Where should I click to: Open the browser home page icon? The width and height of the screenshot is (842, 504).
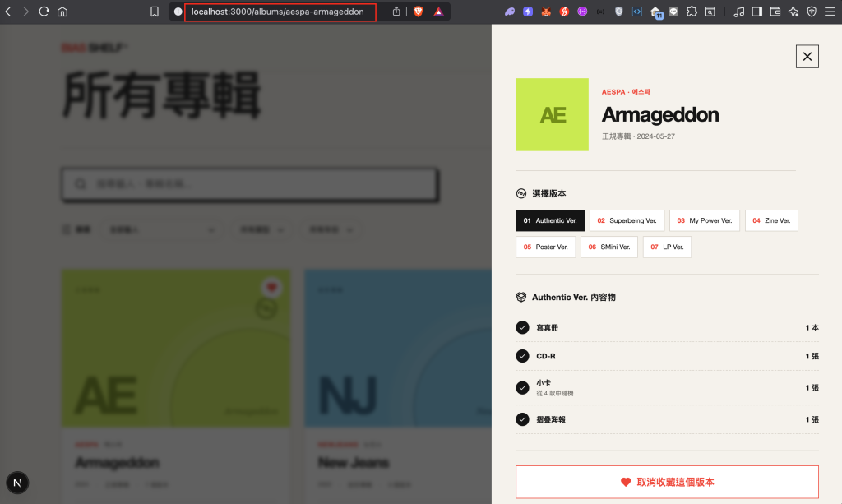click(62, 12)
